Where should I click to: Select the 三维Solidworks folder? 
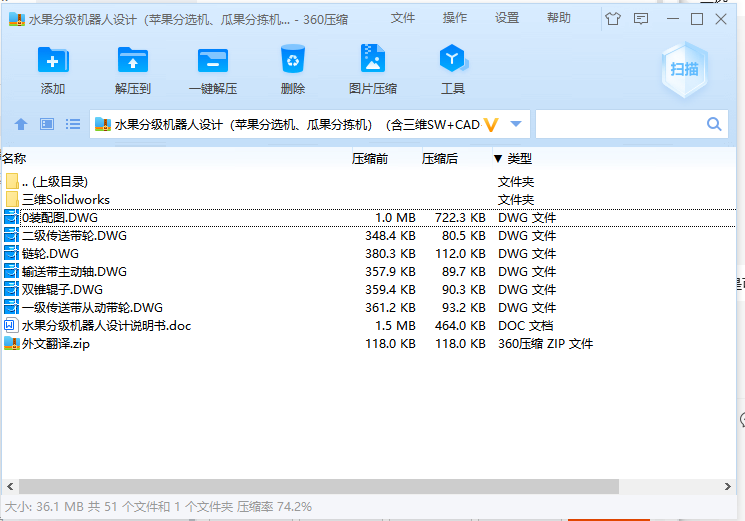[x=369, y=199]
